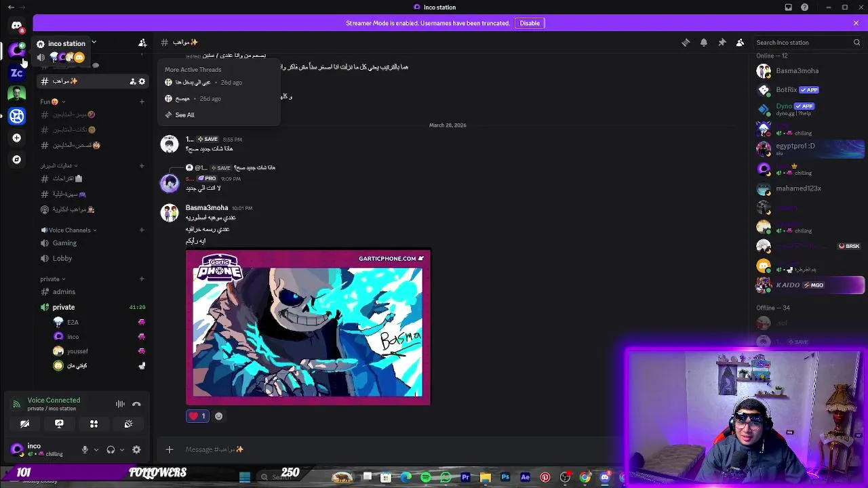
Task: Launch Premiere Pro from the taskbar
Action: click(465, 477)
